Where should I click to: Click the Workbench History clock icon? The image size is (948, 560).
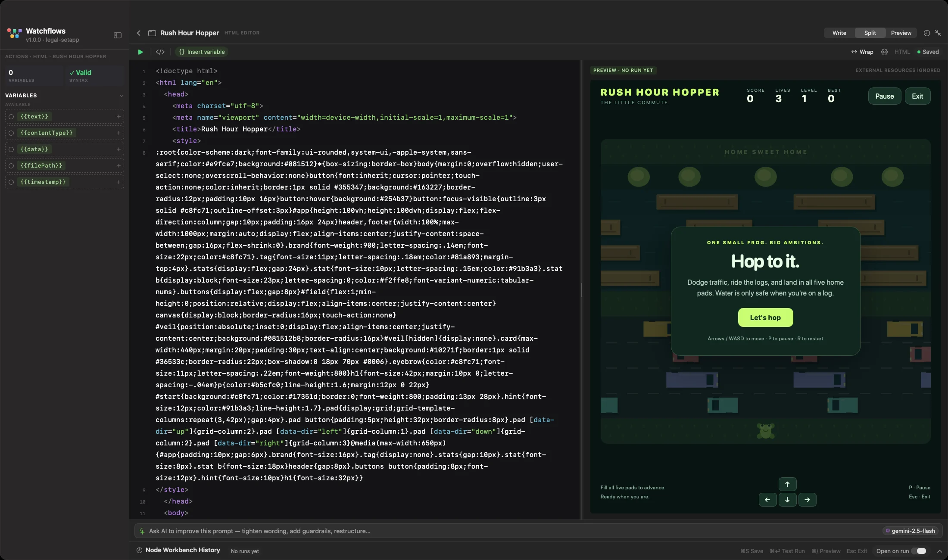pyautogui.click(x=139, y=550)
